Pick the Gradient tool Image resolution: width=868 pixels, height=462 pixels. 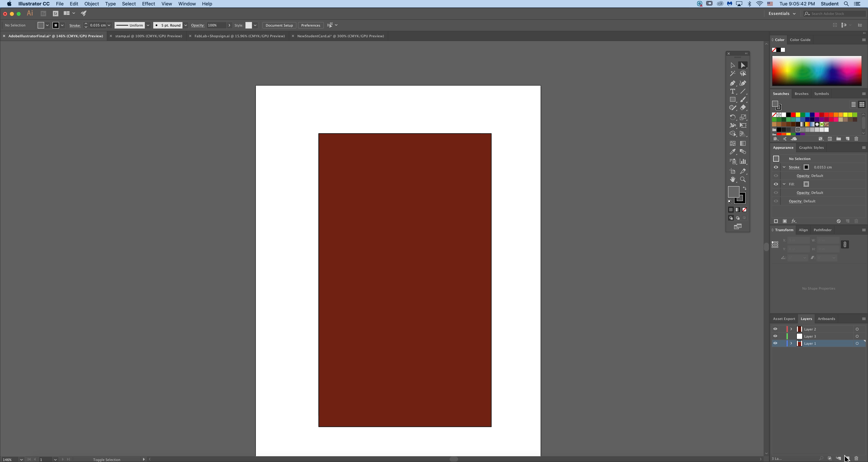pos(743,143)
